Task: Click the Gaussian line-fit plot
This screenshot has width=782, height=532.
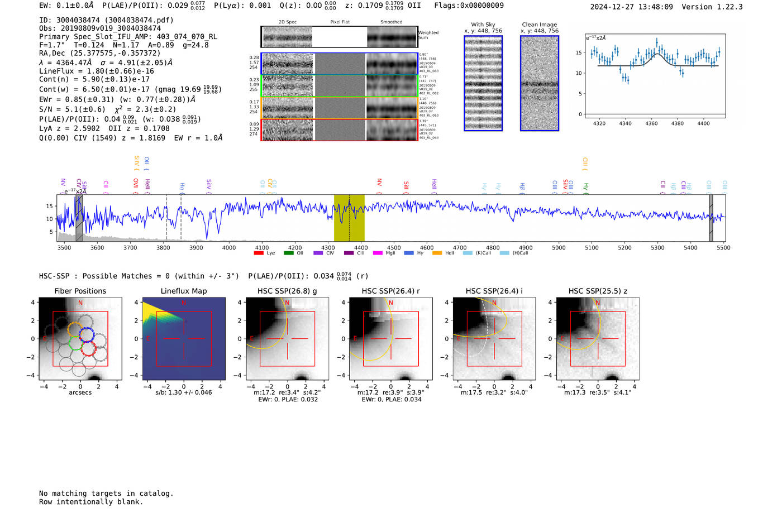Action: point(655,75)
